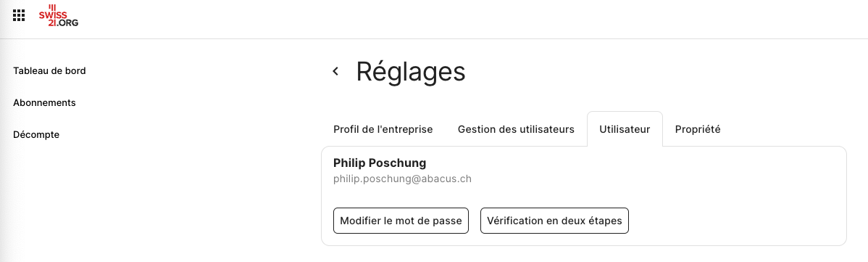Viewport: 868px width, 262px height.
Task: Click Modifier le mot de passe button
Action: point(401,221)
